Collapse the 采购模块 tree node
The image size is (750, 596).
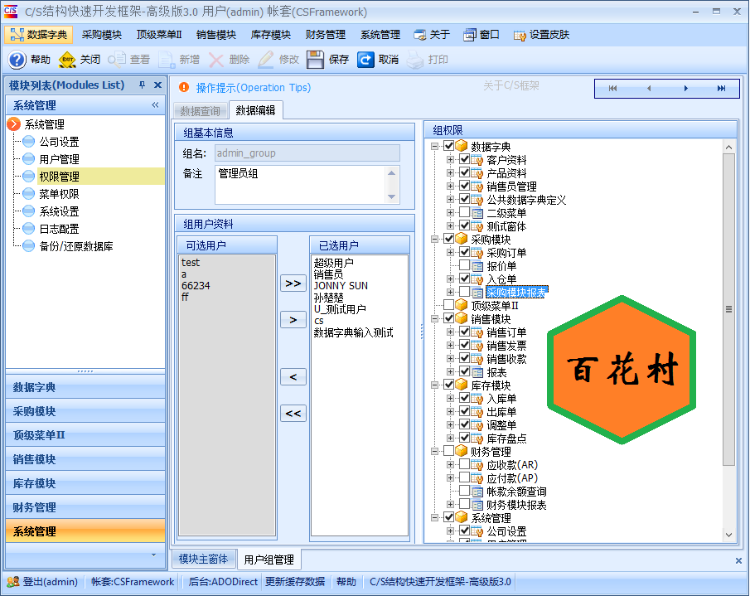434,239
